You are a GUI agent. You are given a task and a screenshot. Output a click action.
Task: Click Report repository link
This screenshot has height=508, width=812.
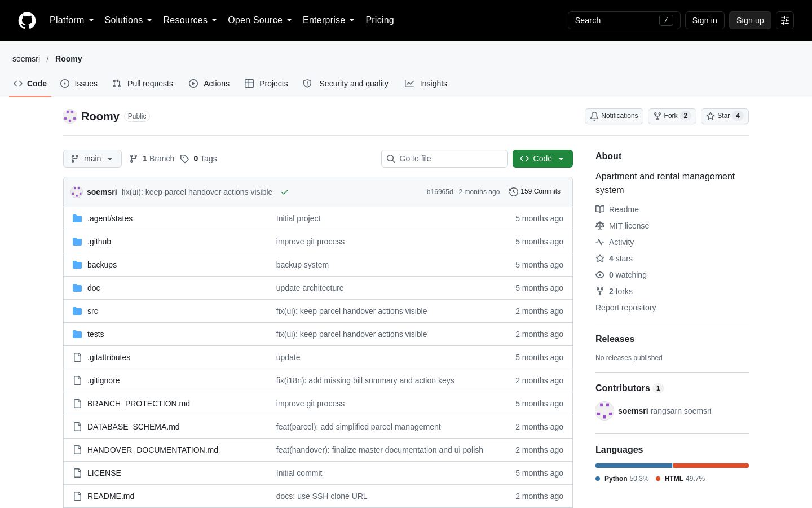(625, 308)
